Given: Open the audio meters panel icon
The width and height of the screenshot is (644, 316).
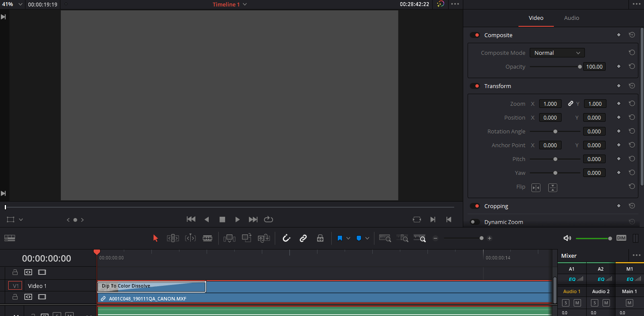Looking at the screenshot, I should 635,238.
